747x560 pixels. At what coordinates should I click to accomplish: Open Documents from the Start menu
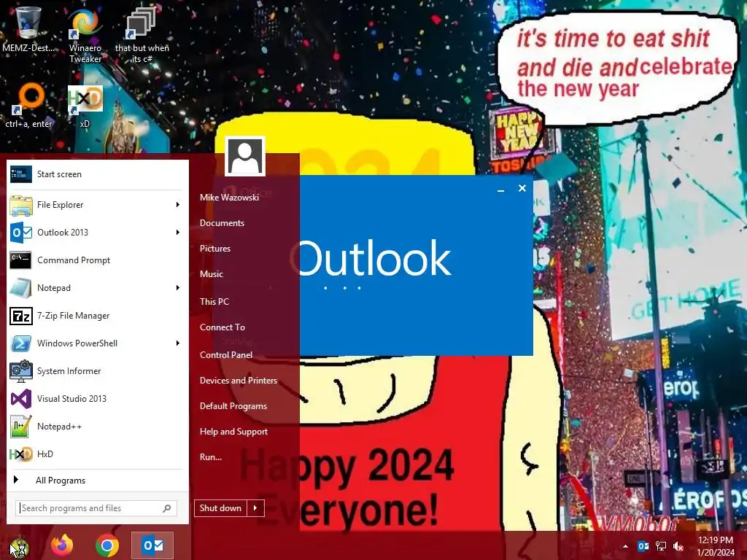point(222,223)
